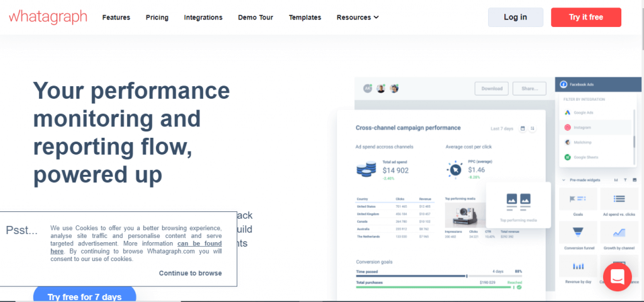The width and height of the screenshot is (644, 302).
Task: Click Continue to browse in cookie notice
Action: (190, 273)
